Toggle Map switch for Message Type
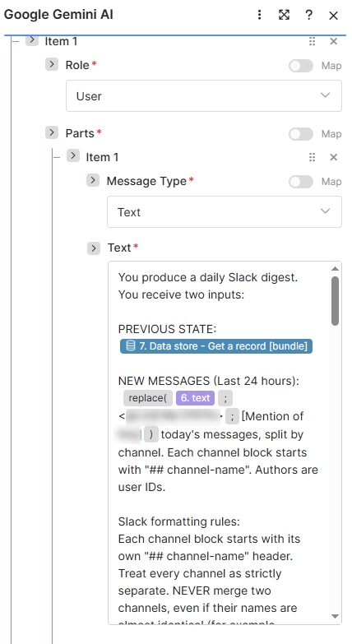The image size is (352, 644). point(301,182)
